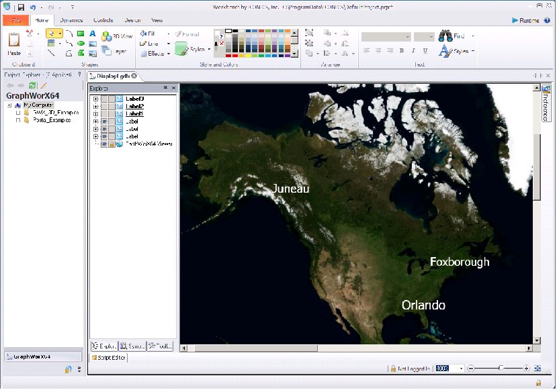Click the Save icon in title bar
The height and width of the screenshot is (392, 559).
click(x=21, y=7)
